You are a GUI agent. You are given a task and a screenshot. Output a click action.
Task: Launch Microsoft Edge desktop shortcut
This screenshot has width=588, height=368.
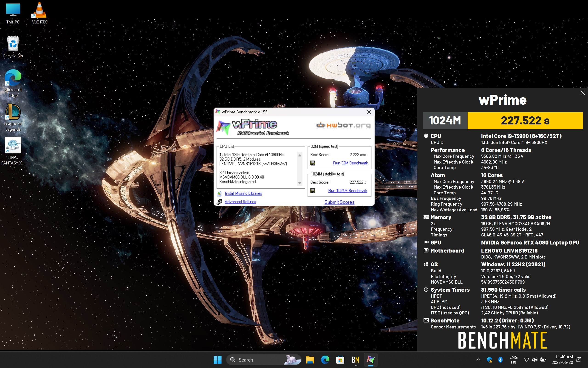coord(13,83)
